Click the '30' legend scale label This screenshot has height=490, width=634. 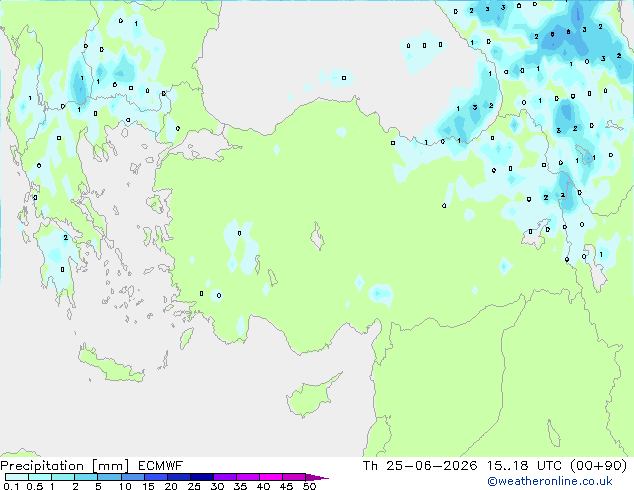217,486
